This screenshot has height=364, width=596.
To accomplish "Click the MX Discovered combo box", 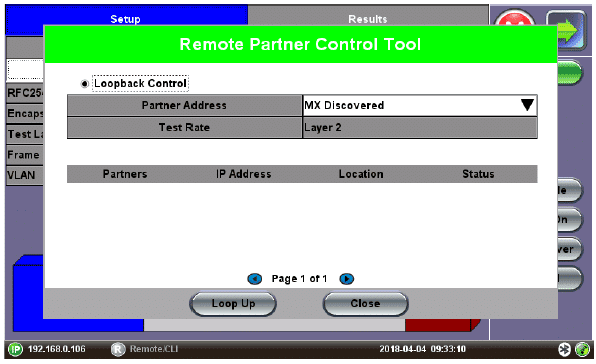I will [x=420, y=105].
